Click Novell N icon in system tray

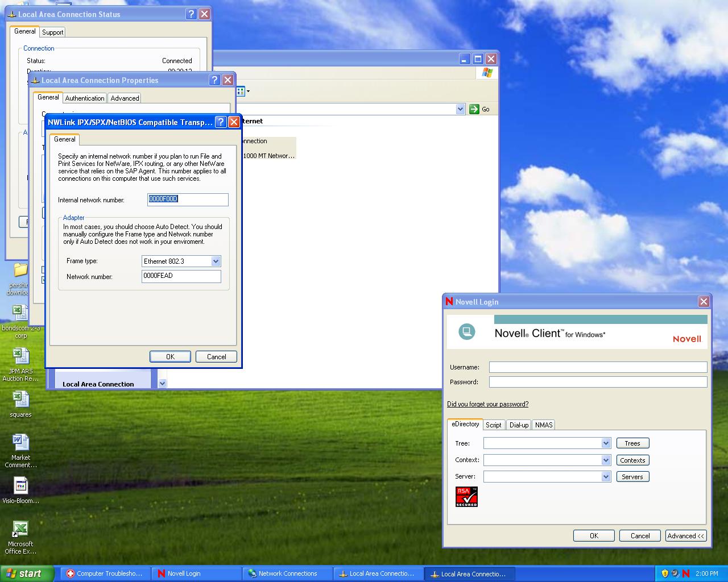tap(685, 573)
